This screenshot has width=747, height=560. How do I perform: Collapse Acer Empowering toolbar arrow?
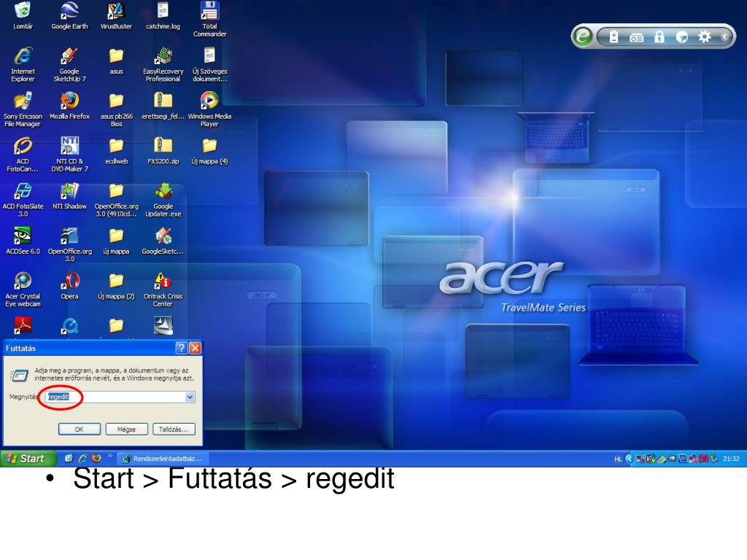tap(724, 36)
